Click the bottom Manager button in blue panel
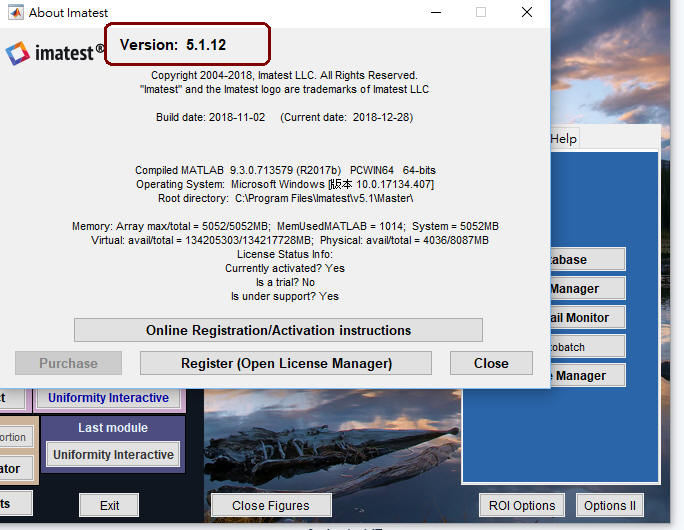 pos(588,375)
